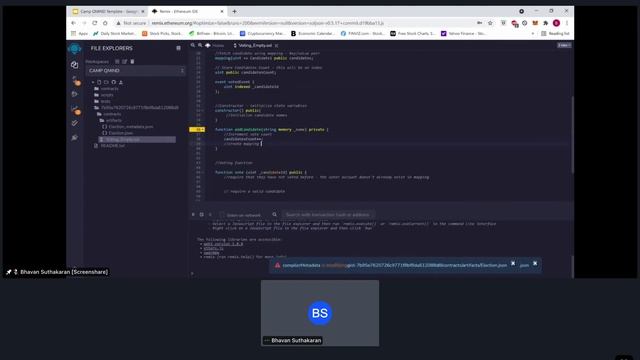Open the Reading list button
640x360 pixels.
coord(555,33)
